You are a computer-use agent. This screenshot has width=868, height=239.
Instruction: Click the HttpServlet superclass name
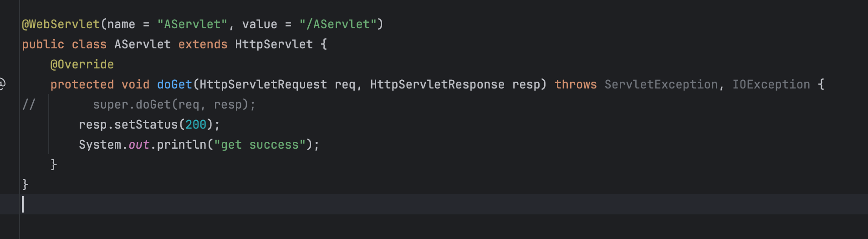(274, 44)
